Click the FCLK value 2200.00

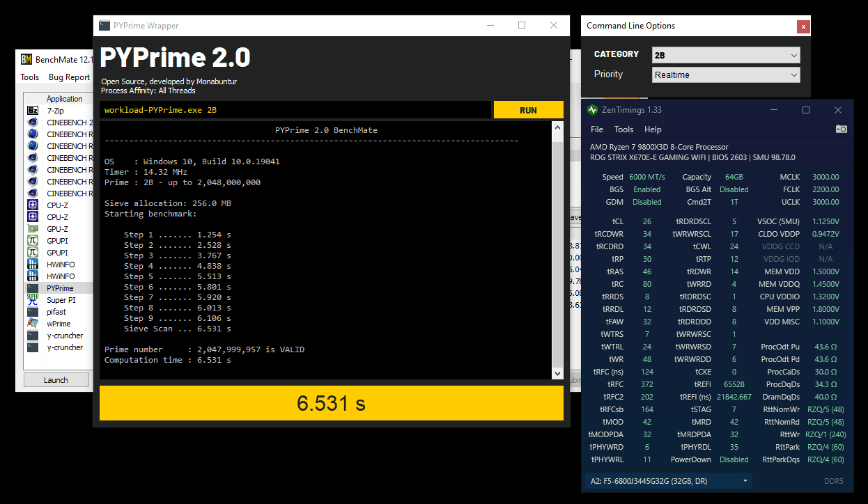click(826, 189)
